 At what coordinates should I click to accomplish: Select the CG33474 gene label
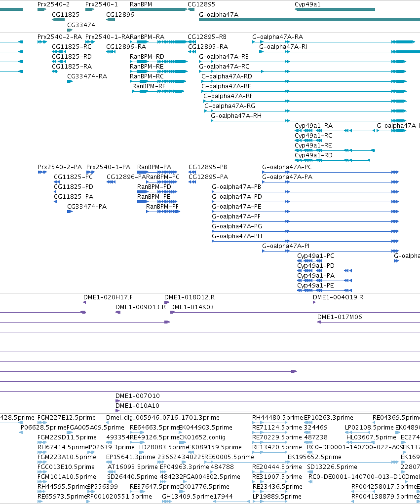(81, 25)
